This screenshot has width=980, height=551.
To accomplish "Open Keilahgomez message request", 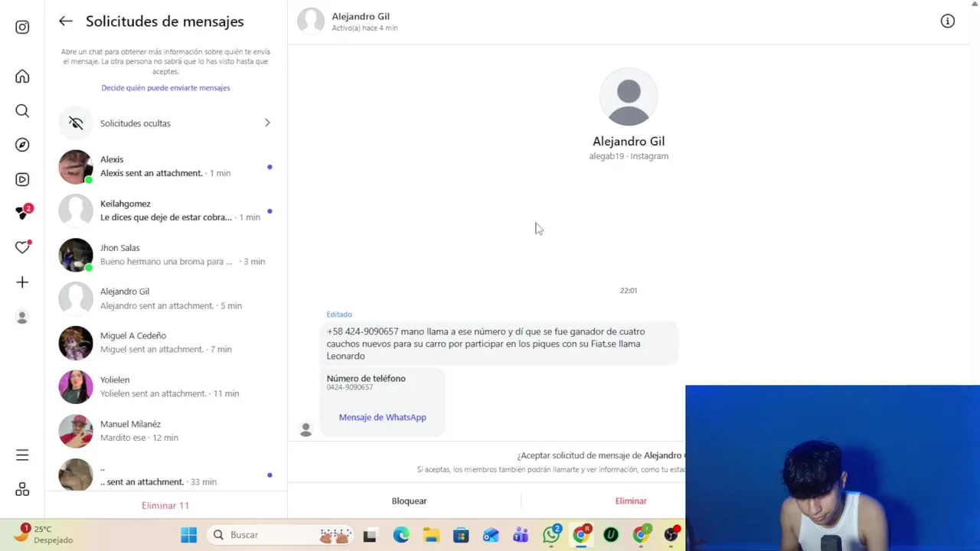I will point(165,210).
